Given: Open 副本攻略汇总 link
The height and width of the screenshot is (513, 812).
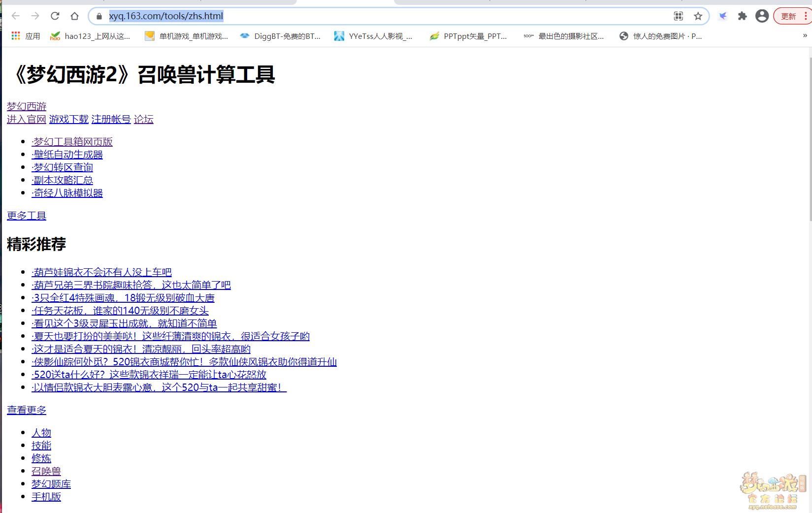Looking at the screenshot, I should click(62, 180).
